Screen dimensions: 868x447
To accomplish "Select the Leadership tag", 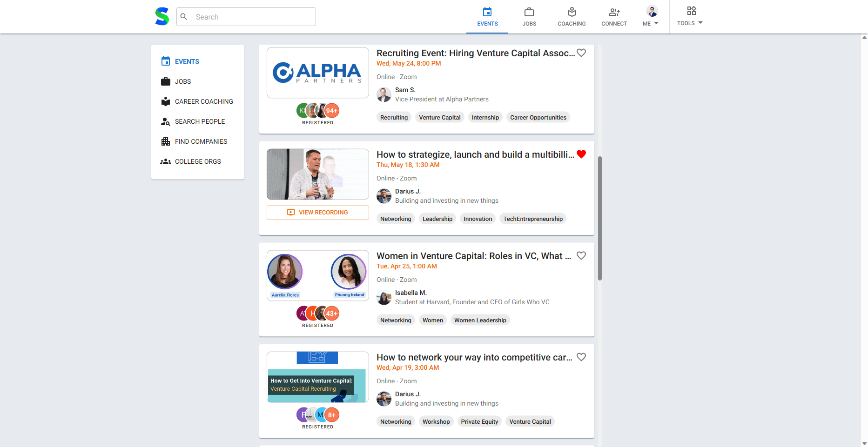I will click(437, 219).
